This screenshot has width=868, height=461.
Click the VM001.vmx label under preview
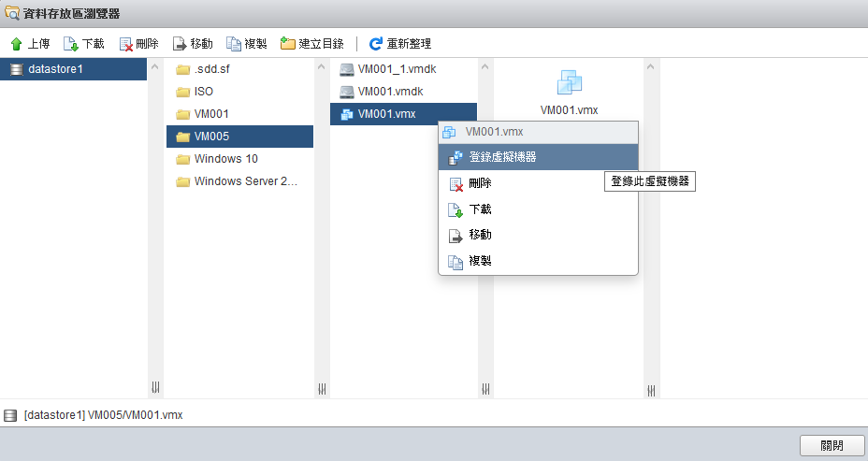pyautogui.click(x=569, y=110)
